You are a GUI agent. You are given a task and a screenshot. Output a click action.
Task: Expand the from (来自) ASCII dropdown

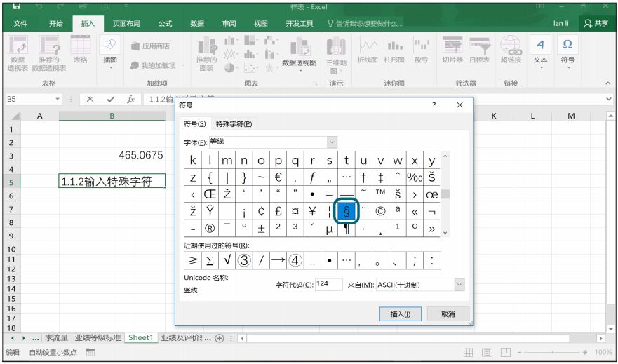(x=459, y=285)
